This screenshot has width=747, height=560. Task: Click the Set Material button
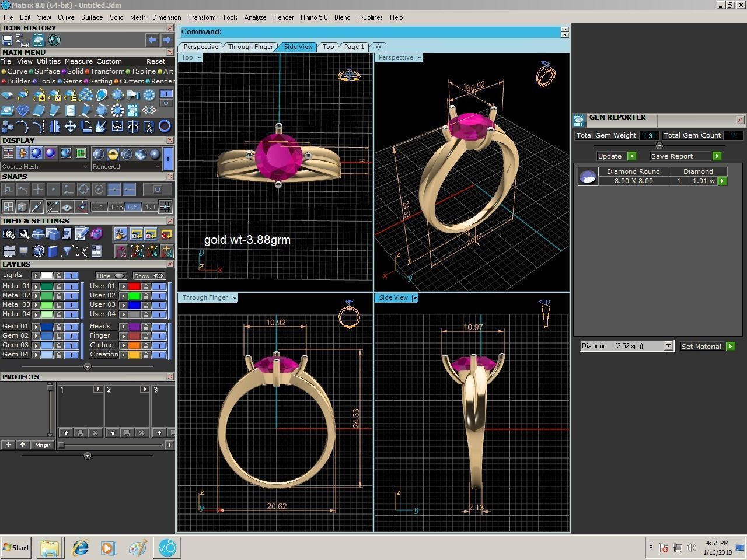(707, 346)
